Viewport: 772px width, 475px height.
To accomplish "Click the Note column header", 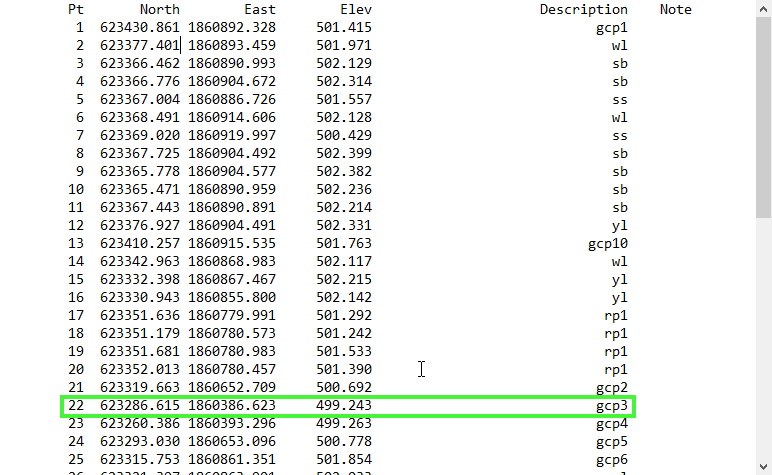I will (x=675, y=9).
